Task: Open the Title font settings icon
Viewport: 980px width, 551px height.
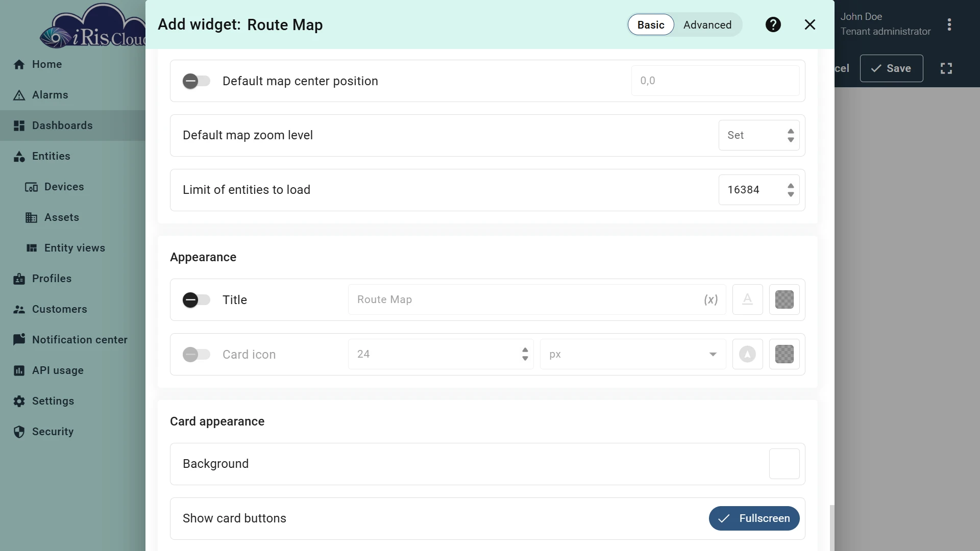Action: tap(747, 299)
